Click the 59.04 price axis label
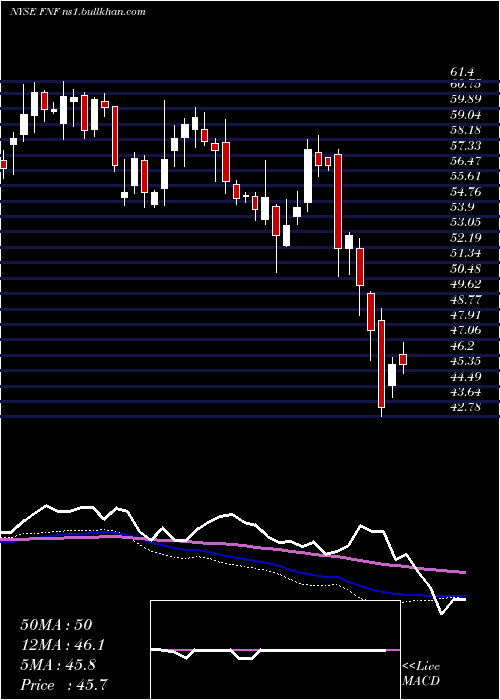Viewport: 500px width, 700px height. pos(466,115)
